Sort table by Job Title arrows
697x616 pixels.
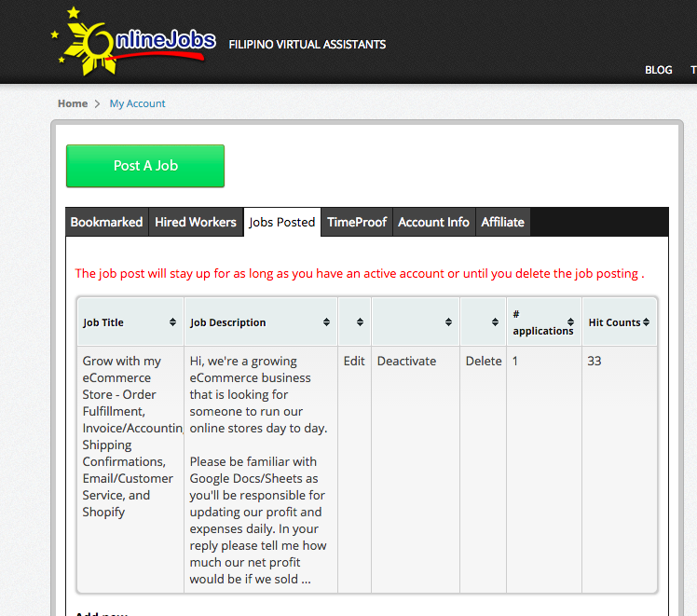point(172,322)
